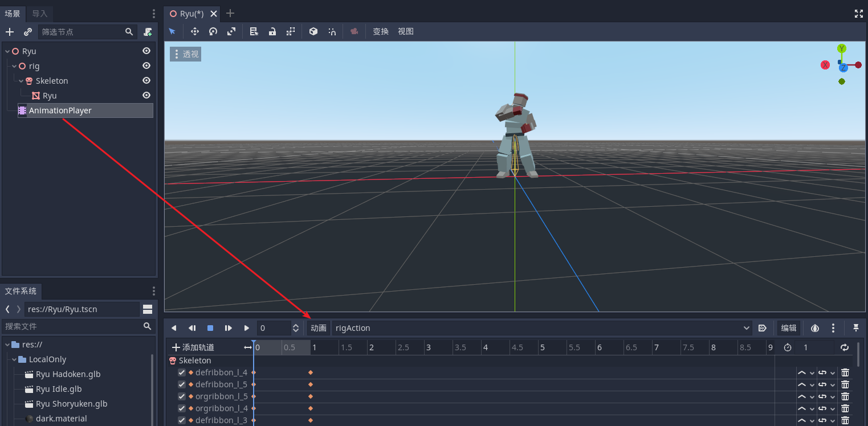The image size is (868, 426).
Task: Select Ryu Hadoken.glb file
Action: [68, 374]
